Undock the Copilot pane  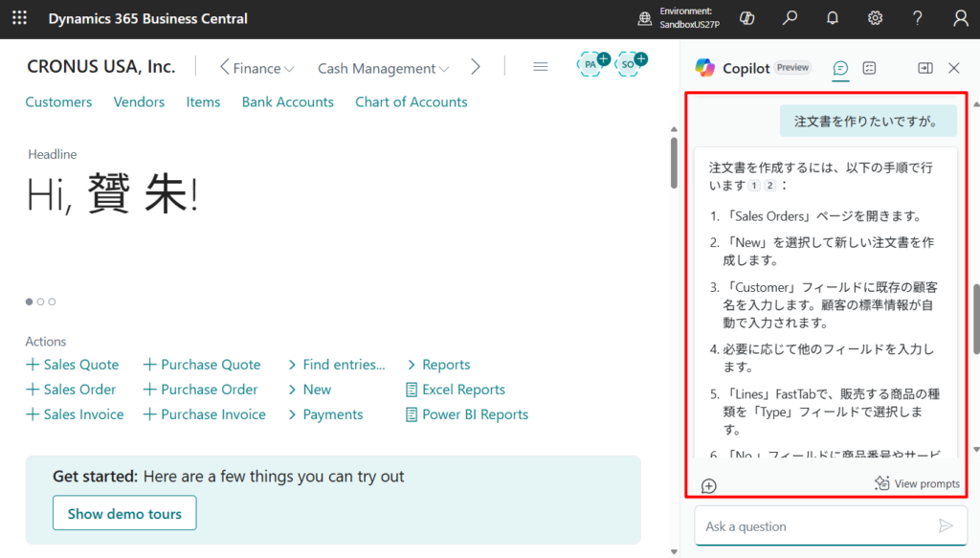tap(924, 68)
